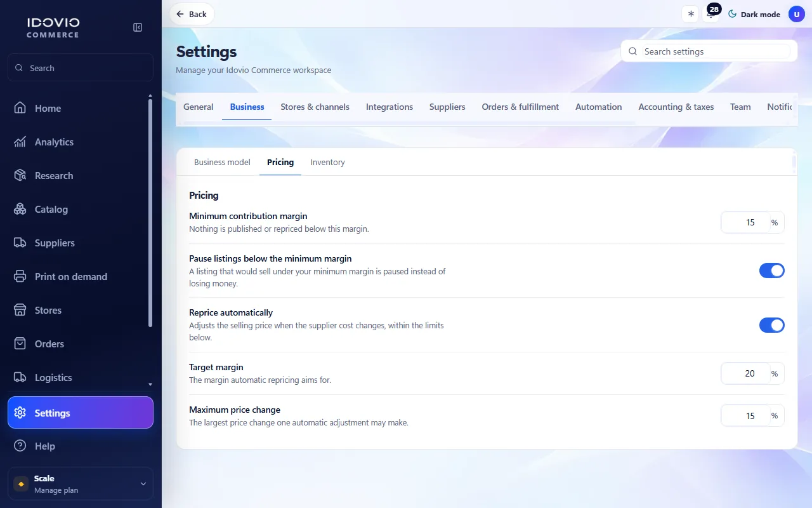
Task: Open the Inventory subtab
Action: (x=328, y=162)
